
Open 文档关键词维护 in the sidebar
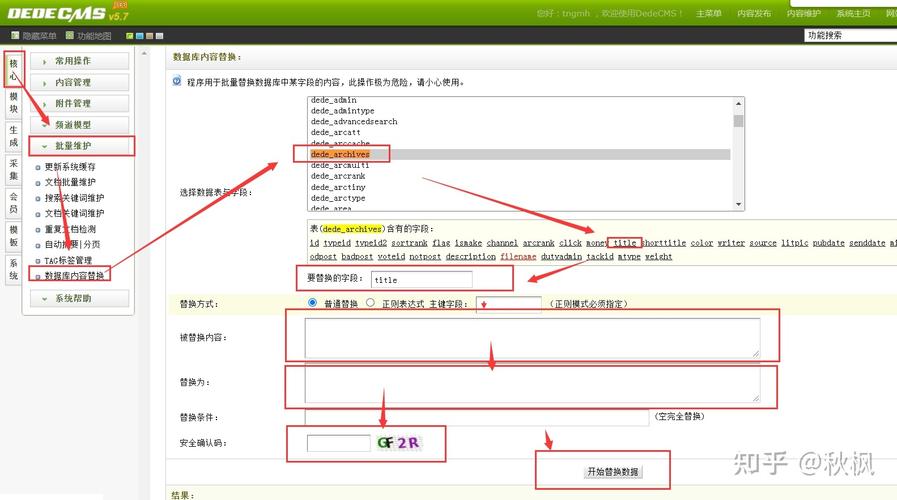(74, 213)
